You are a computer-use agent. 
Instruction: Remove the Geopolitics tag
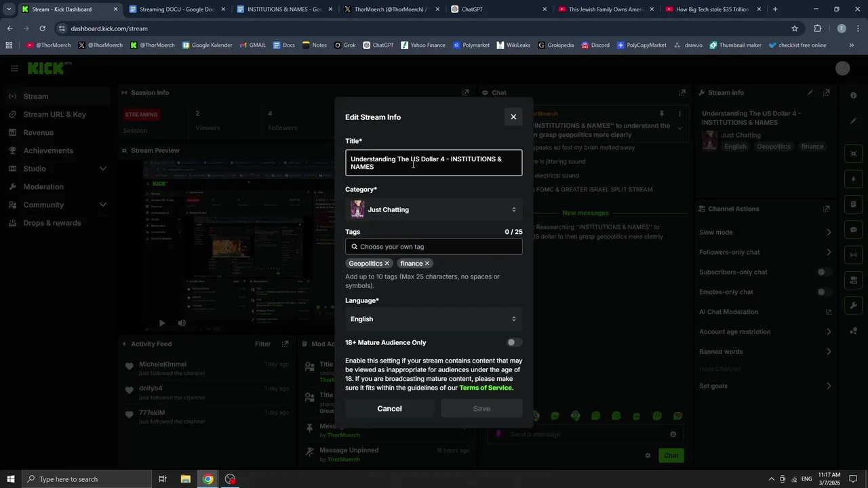tap(387, 264)
